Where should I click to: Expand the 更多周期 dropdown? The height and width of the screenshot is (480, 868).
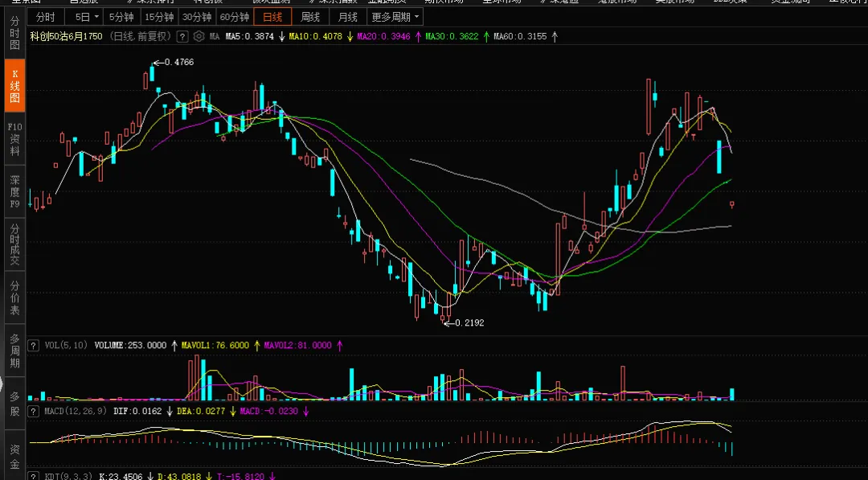coord(416,17)
